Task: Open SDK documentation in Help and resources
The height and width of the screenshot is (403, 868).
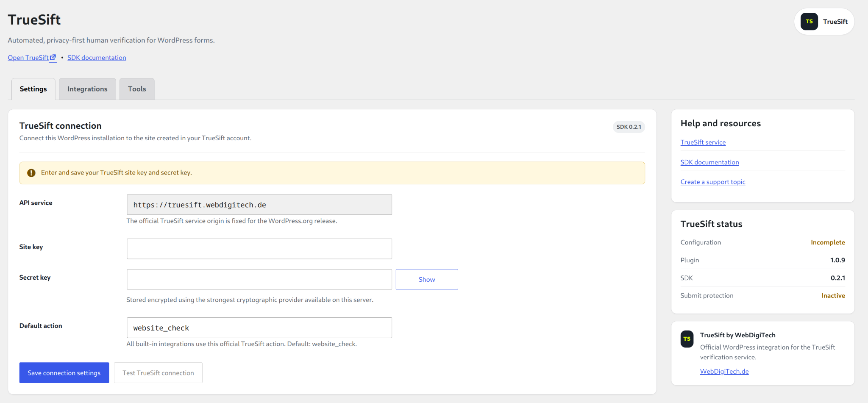Action: click(710, 162)
